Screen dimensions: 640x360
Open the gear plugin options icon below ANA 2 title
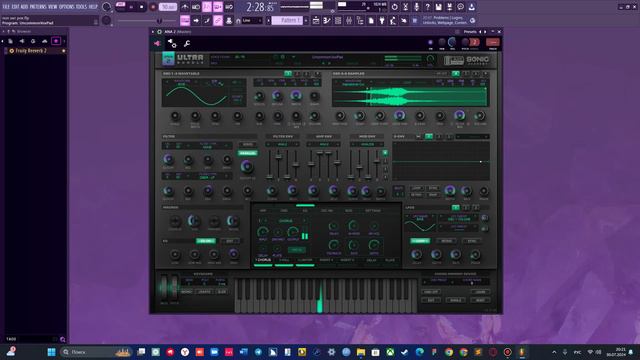coord(172,43)
